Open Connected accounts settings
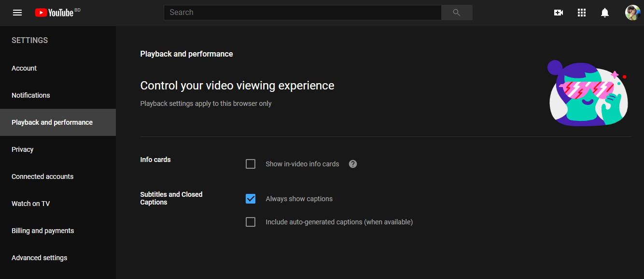This screenshot has width=644, height=279. tap(42, 176)
